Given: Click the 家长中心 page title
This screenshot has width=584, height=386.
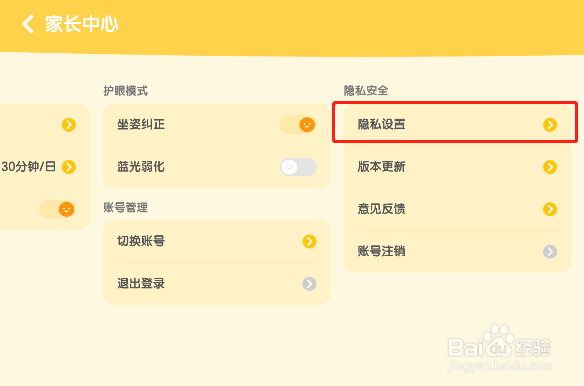Looking at the screenshot, I should click(x=82, y=24).
